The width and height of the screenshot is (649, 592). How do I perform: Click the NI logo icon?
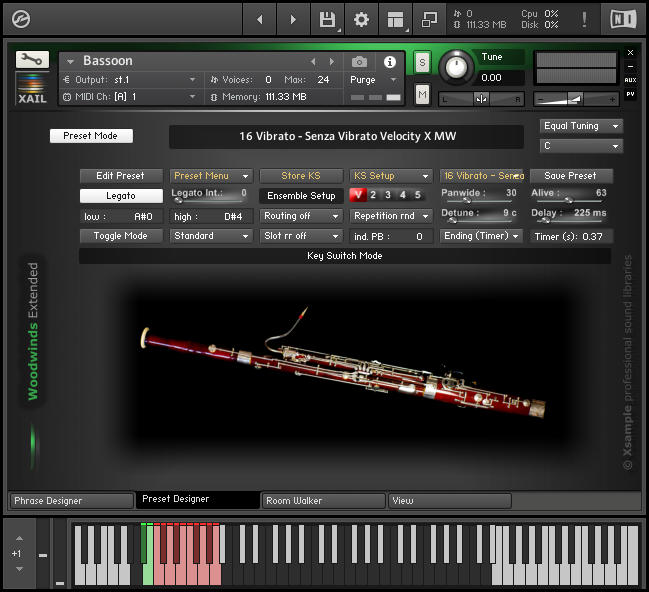[623, 19]
